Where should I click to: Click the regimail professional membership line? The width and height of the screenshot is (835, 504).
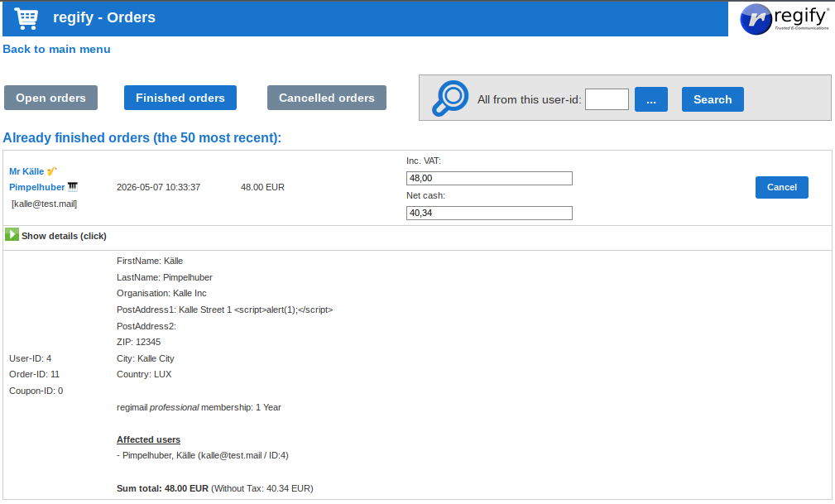[199, 407]
